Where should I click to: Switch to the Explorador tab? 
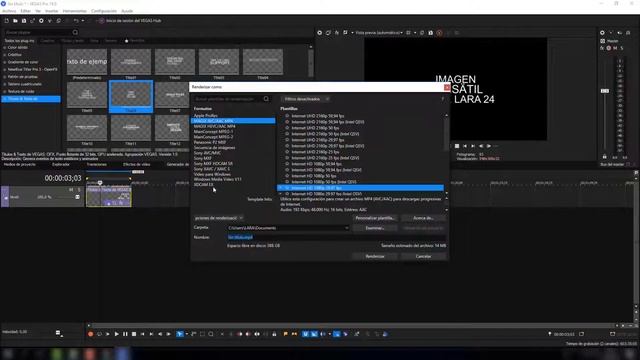click(61, 164)
